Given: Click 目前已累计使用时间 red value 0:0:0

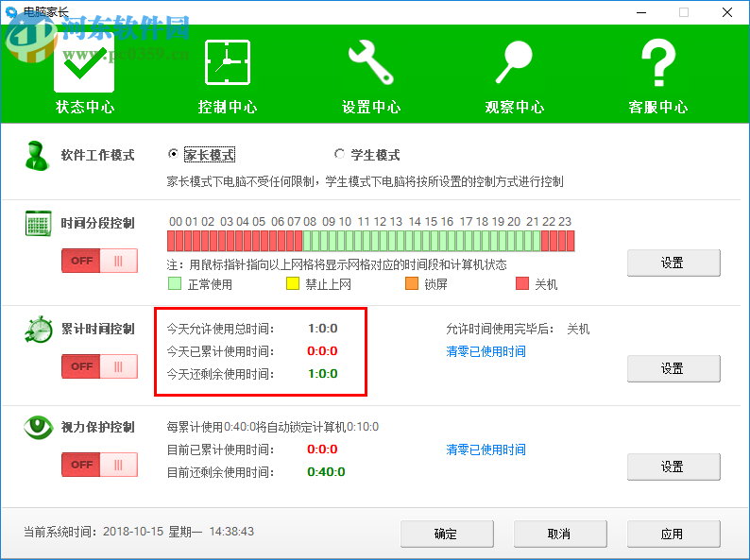Looking at the screenshot, I should click(322, 450).
